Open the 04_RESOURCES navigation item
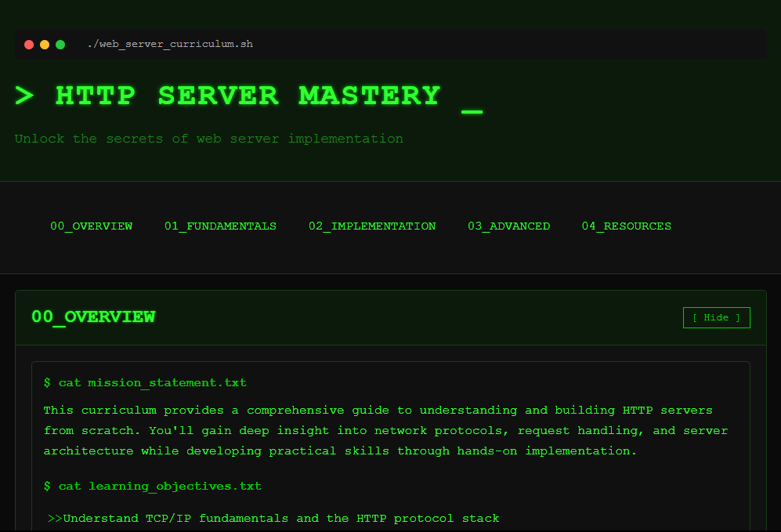 coord(626,226)
